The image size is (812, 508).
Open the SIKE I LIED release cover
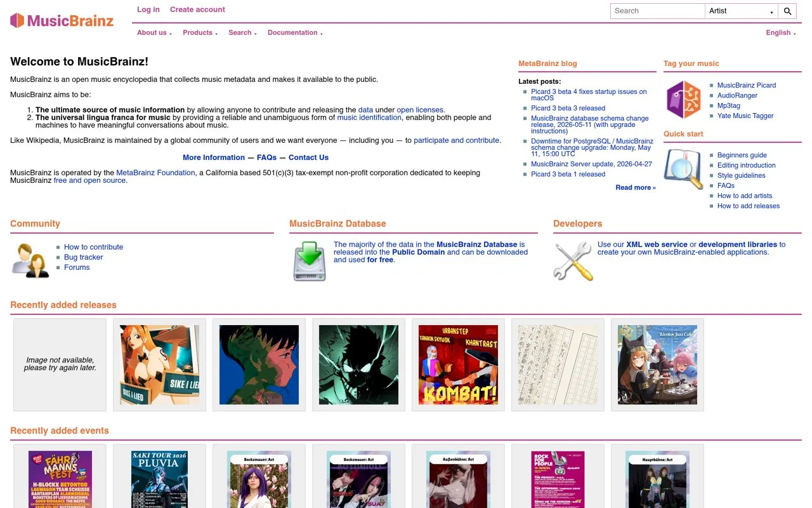160,364
